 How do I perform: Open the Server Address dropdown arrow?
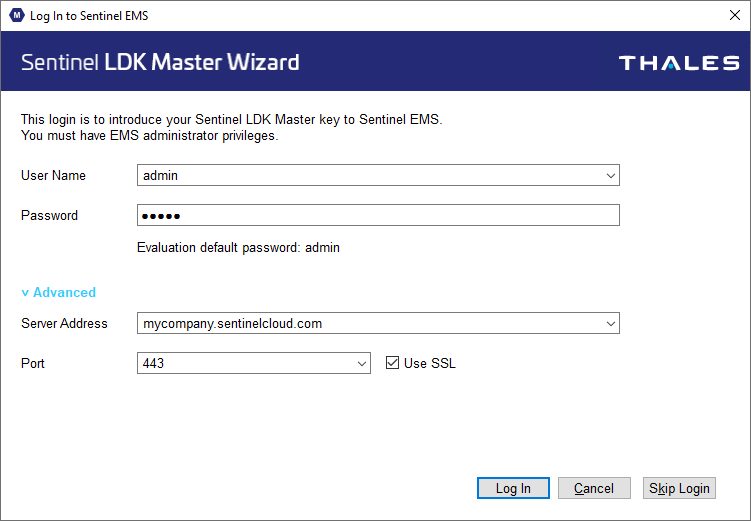611,323
